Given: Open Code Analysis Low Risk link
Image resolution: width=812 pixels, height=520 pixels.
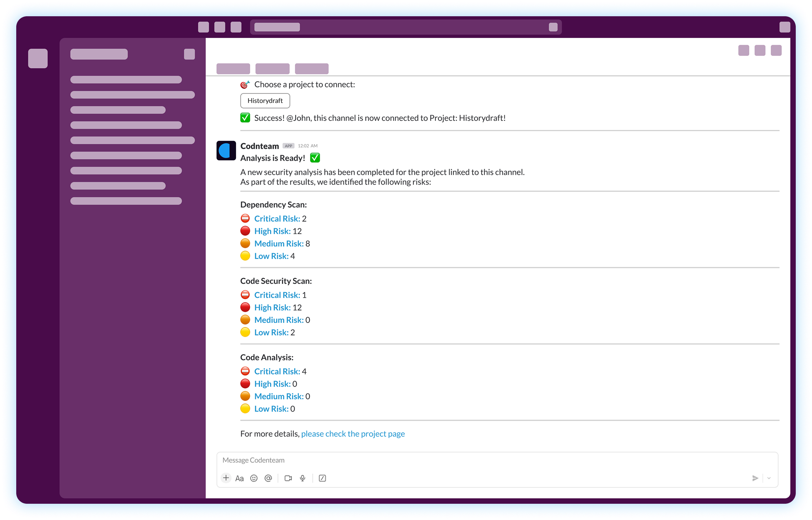Looking at the screenshot, I should [x=271, y=409].
